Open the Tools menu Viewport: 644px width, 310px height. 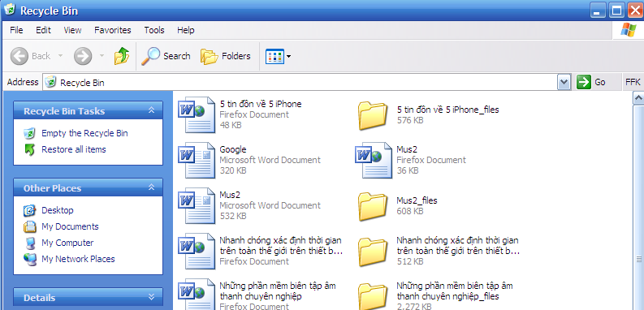[x=154, y=30]
